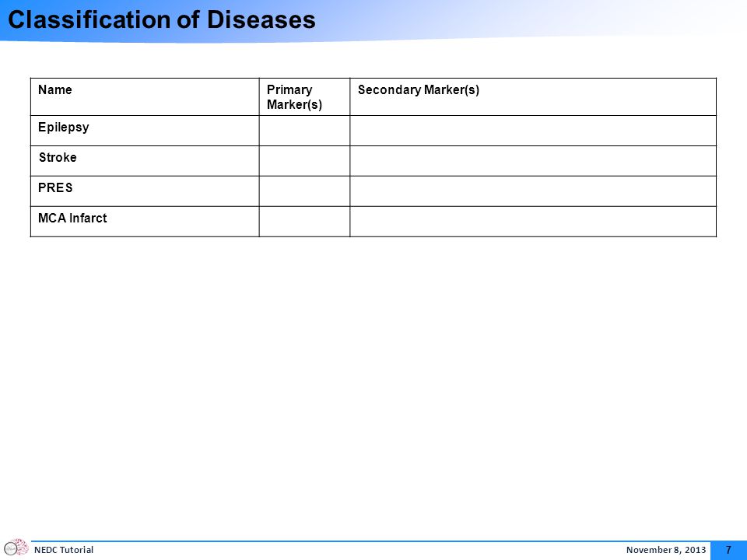Viewport: 747px width, 560px height.
Task: Select the slide title 'Classification of Diseases'
Action: pyautogui.click(x=162, y=20)
